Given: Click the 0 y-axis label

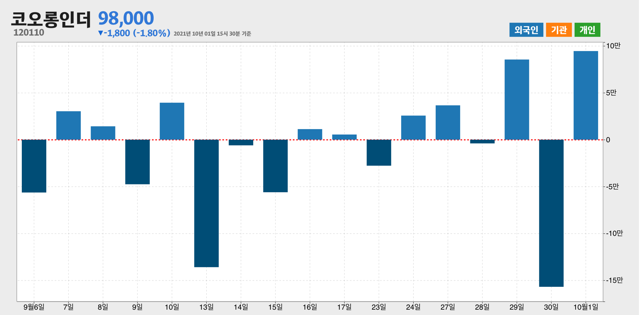Looking at the screenshot, I should pyautogui.click(x=608, y=140).
